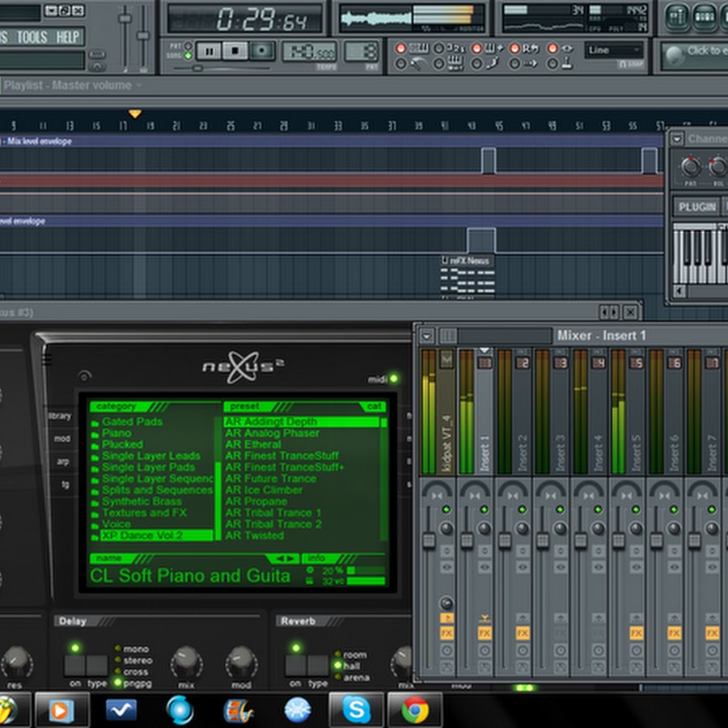Open Google Chrome from the taskbar
This screenshot has width=728, height=728.
pos(415,709)
